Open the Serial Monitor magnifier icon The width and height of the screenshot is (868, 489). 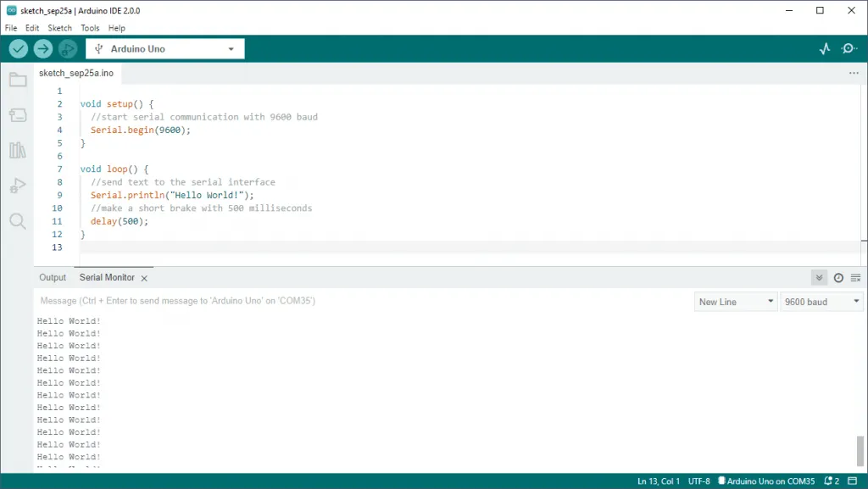[x=849, y=48]
